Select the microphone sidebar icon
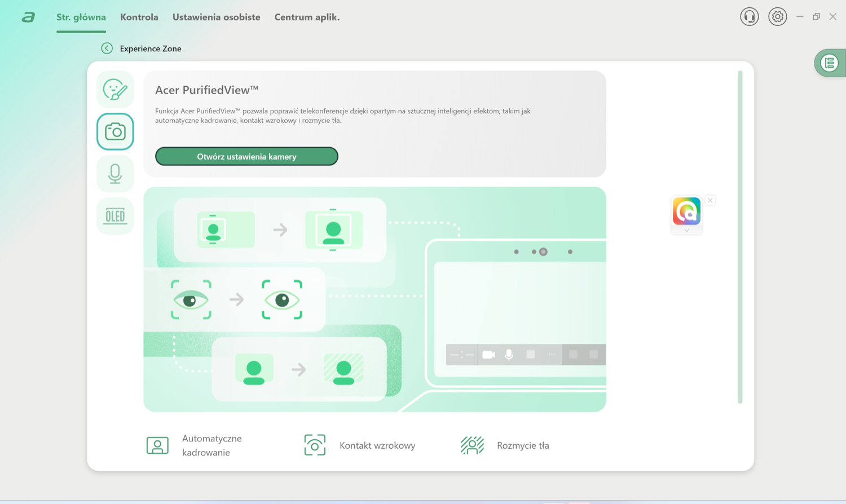This screenshot has width=846, height=504. pyautogui.click(x=115, y=174)
